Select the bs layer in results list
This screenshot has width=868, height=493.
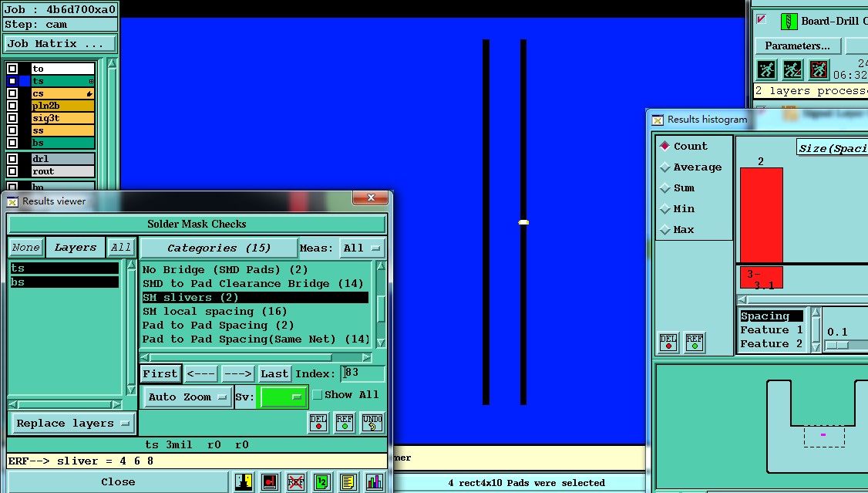pyautogui.click(x=65, y=282)
